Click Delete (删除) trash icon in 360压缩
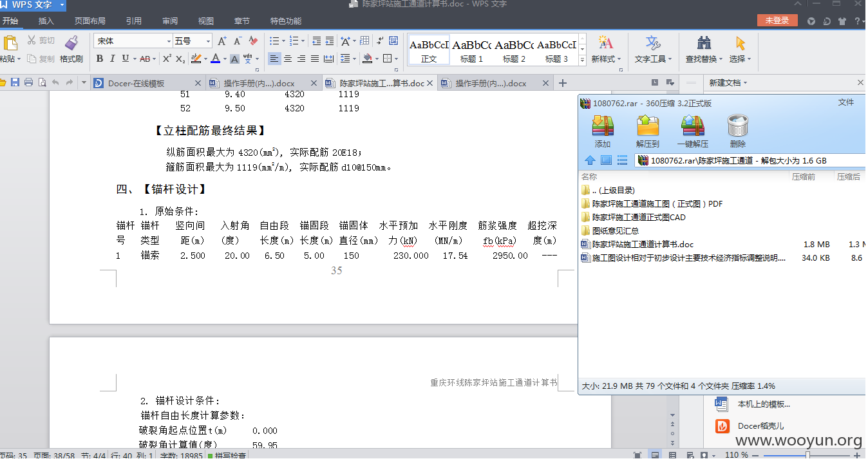868x459 pixels. point(738,131)
